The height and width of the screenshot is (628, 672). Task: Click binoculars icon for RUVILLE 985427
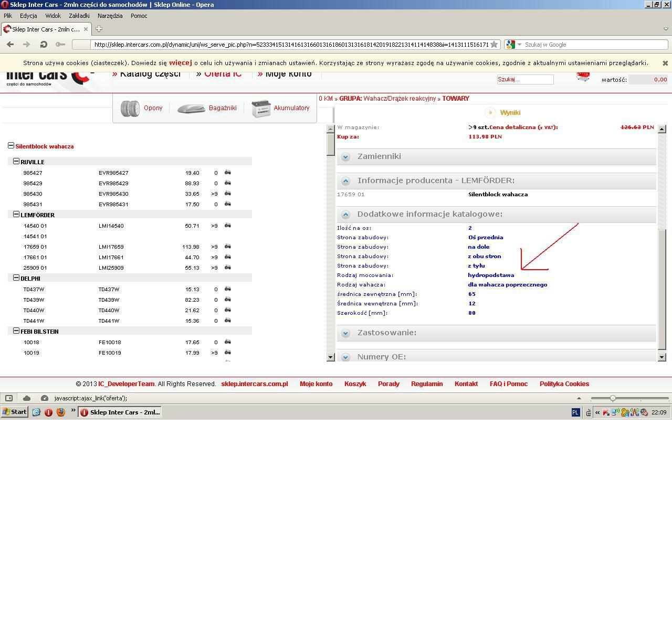coord(228,173)
